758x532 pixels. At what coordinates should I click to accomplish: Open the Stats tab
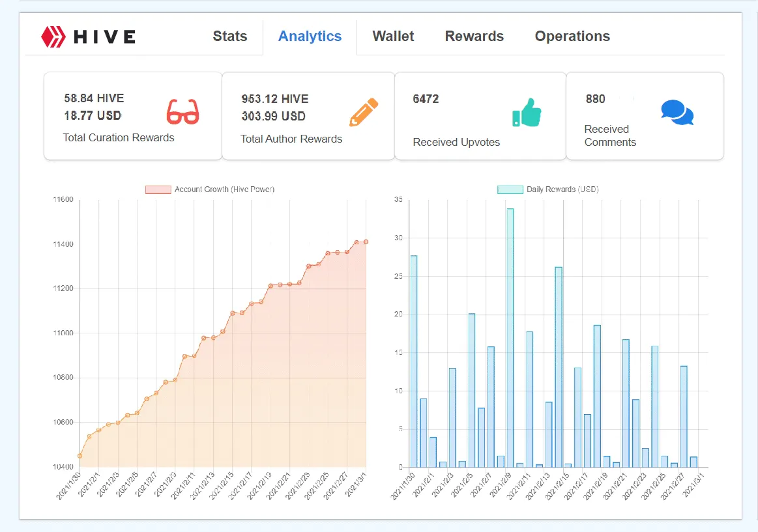[230, 36]
